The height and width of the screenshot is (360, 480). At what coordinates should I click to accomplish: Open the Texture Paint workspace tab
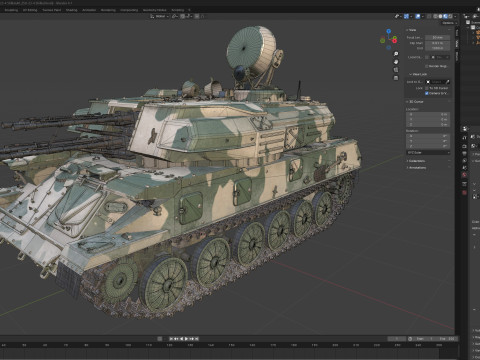(52, 10)
